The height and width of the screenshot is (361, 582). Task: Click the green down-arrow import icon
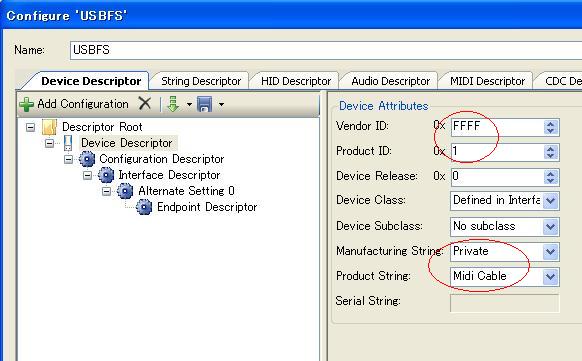[173, 104]
